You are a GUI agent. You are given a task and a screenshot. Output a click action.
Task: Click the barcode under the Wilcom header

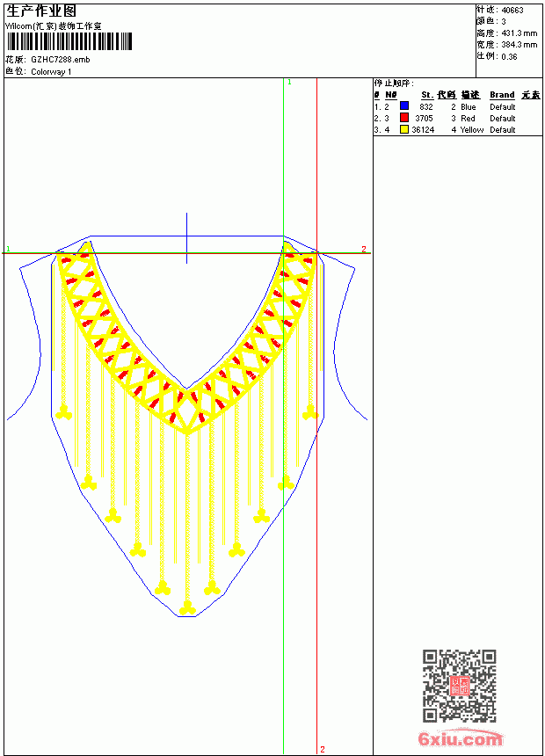(x=69, y=41)
